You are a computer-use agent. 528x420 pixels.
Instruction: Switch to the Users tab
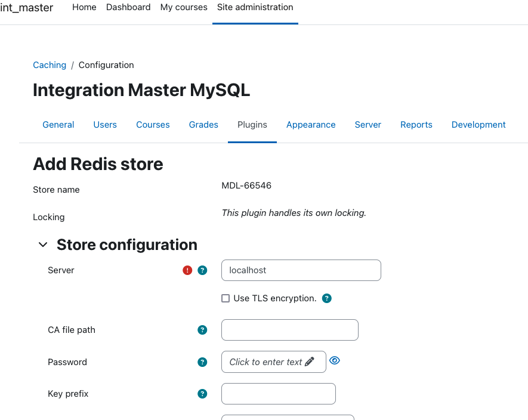[105, 125]
